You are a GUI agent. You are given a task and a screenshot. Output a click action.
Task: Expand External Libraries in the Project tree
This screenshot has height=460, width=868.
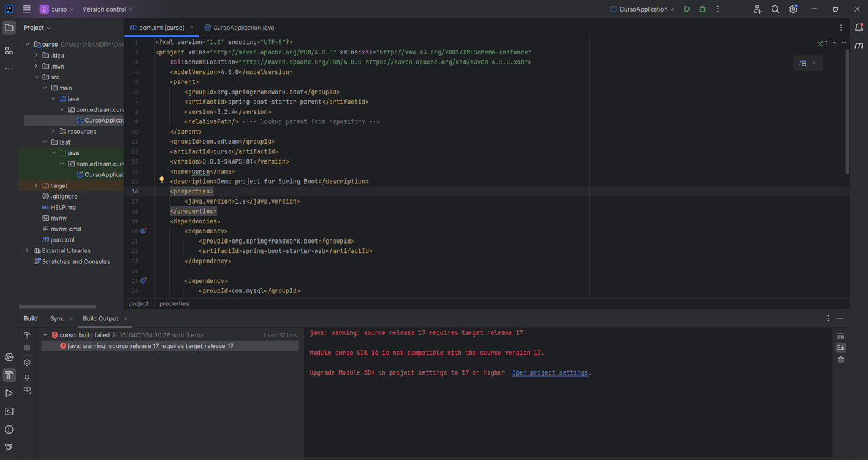coord(28,250)
